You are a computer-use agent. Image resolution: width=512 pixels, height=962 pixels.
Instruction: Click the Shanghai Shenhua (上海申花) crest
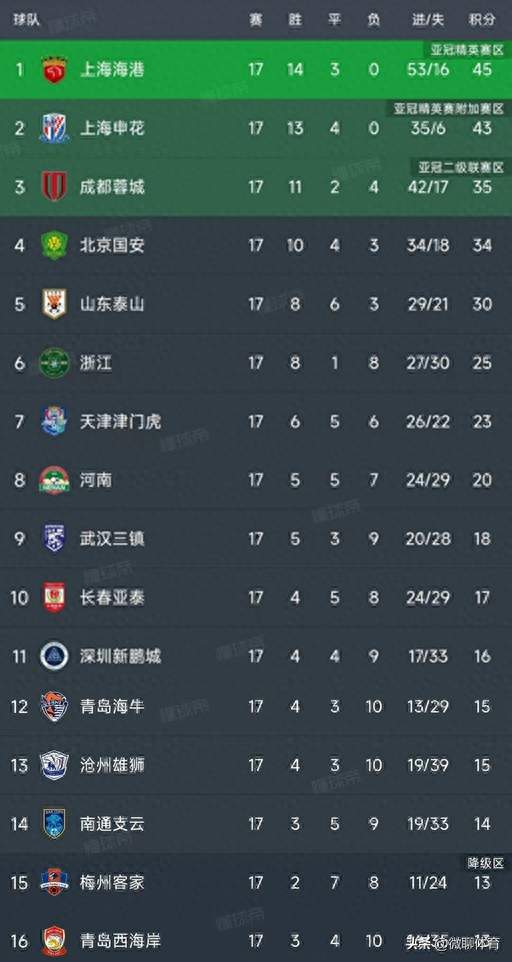pos(54,128)
